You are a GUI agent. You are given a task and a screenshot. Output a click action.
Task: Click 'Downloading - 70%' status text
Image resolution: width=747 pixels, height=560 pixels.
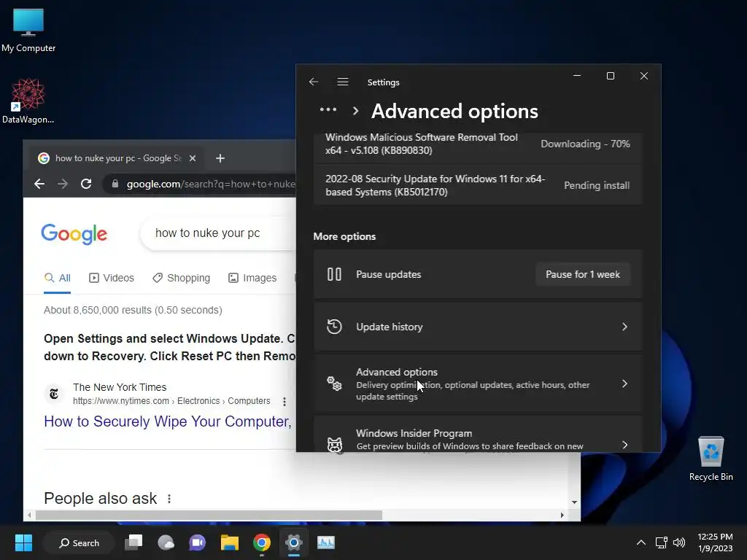coord(585,144)
